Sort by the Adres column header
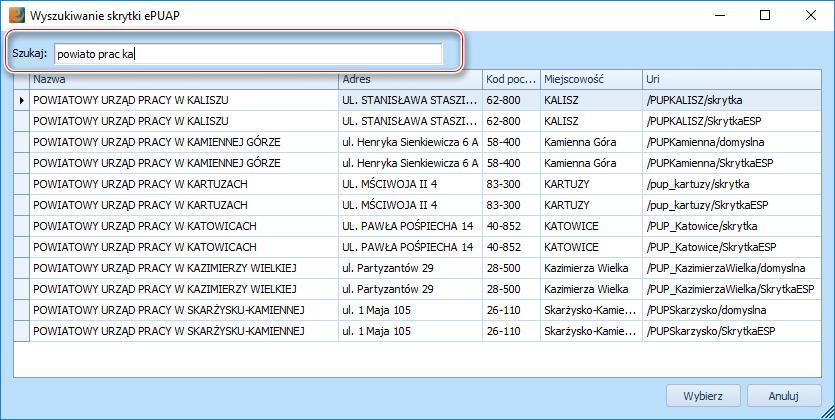This screenshot has width=835, height=420. pyautogui.click(x=410, y=79)
